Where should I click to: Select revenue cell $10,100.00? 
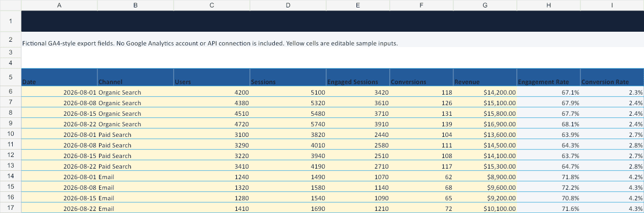tap(485, 208)
